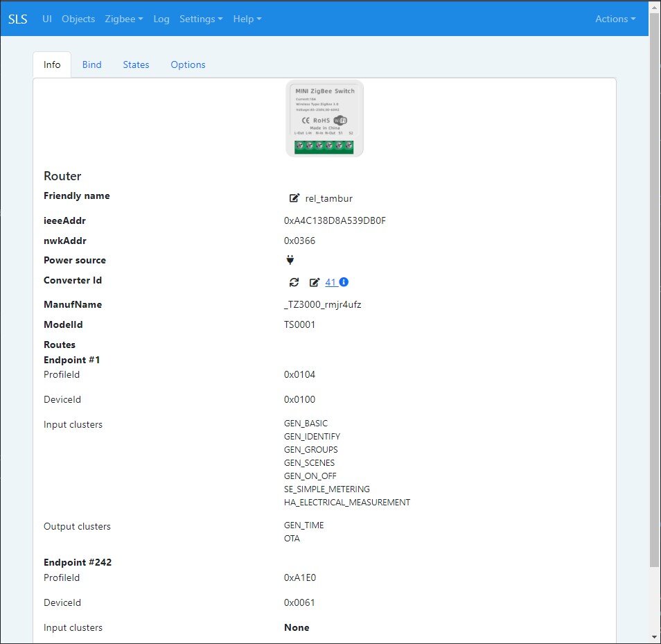Click the scrollbar down arrow
This screenshot has width=661, height=644.
click(x=654, y=637)
